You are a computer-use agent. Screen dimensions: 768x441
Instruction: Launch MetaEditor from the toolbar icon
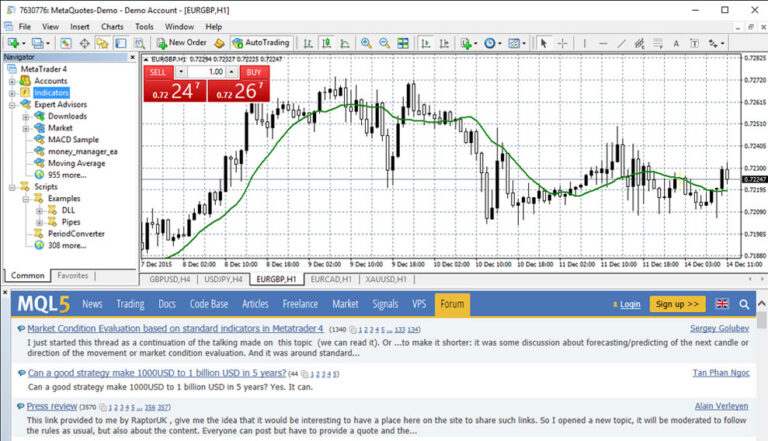(x=219, y=43)
